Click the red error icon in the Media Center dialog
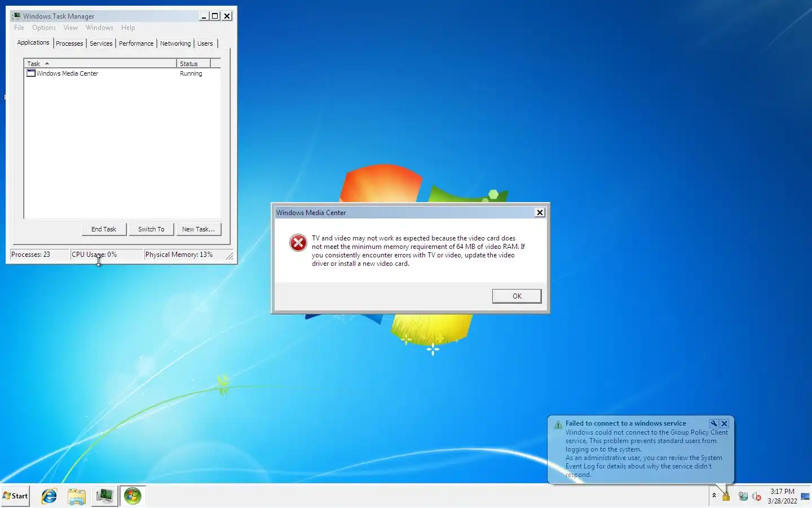 [x=298, y=243]
